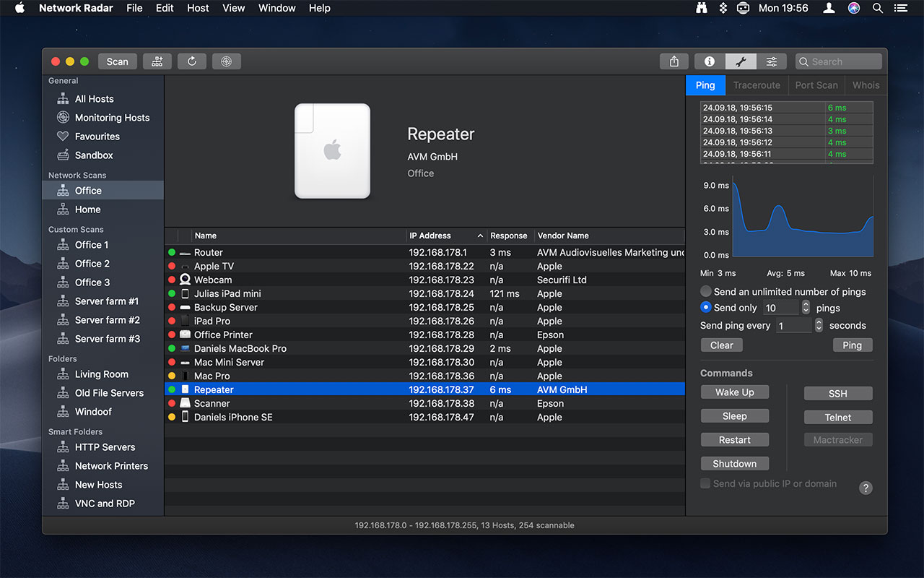Click the SSH command button
Image resolution: width=924 pixels, height=578 pixels.
tap(838, 393)
